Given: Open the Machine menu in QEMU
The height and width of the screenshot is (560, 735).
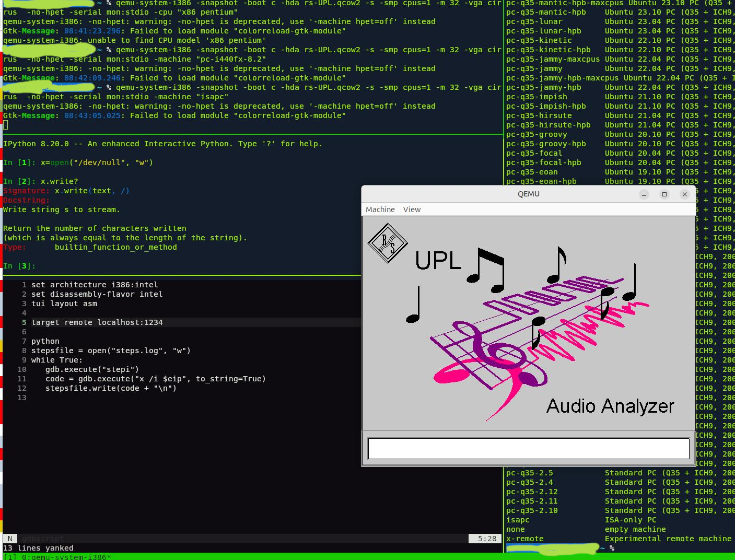Looking at the screenshot, I should coord(380,209).
